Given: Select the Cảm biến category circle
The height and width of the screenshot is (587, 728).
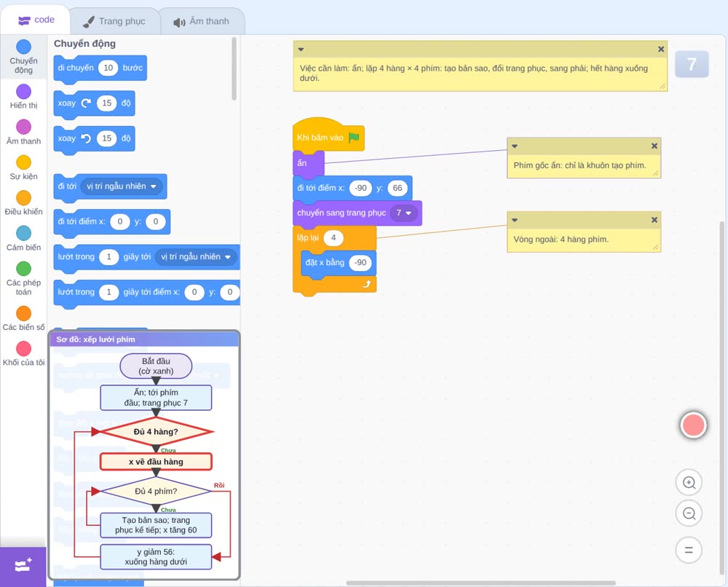Looking at the screenshot, I should (24, 233).
